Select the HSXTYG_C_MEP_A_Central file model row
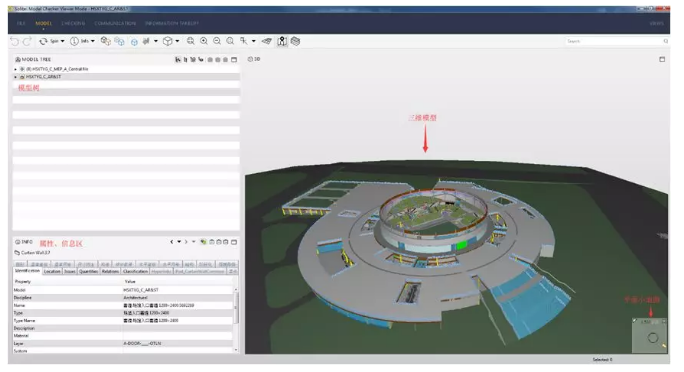The width and height of the screenshot is (684, 372). tap(126, 69)
